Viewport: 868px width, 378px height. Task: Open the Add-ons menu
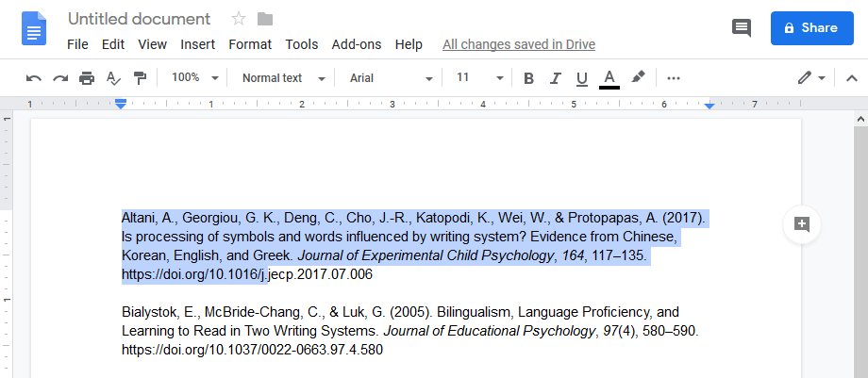click(x=357, y=45)
